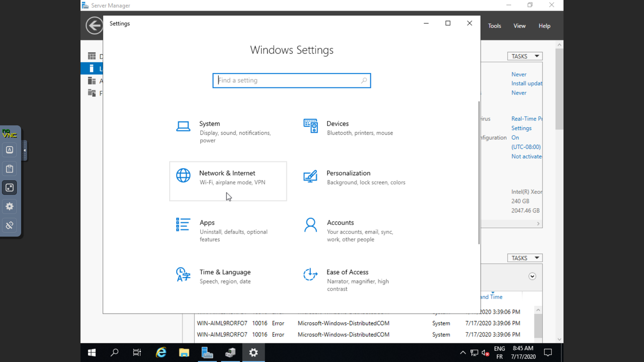Select Dashboard item in Server Manager sidebar
The height and width of the screenshot is (362, 644).
point(92,56)
